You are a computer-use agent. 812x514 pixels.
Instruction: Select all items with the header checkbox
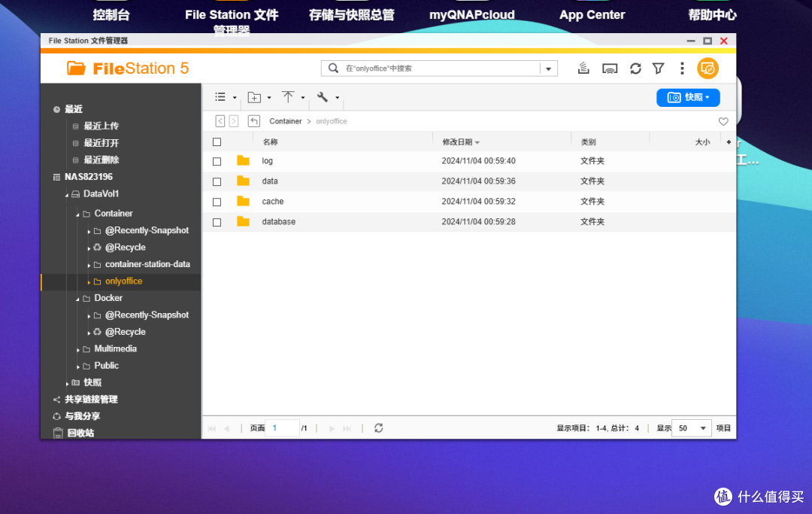coord(217,141)
